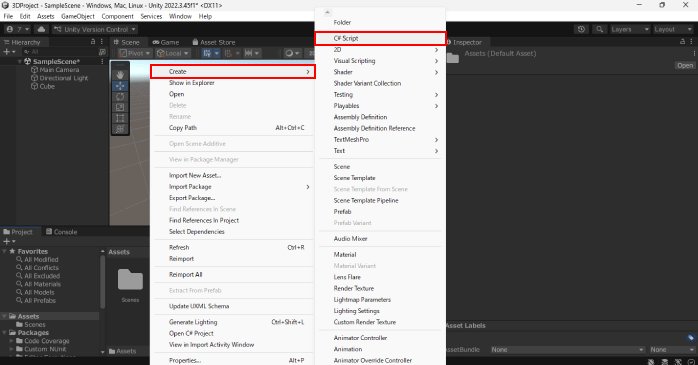Click All Materials search icon
Viewport: 698px width, 365px height.
pos(19,284)
